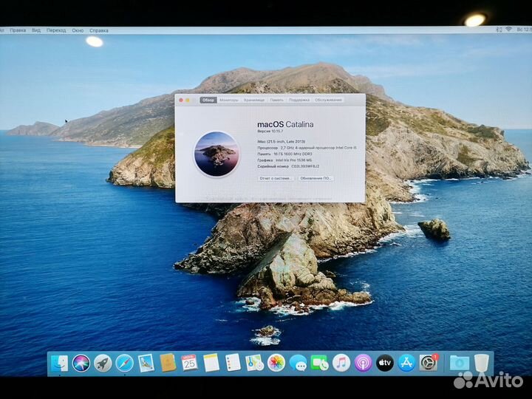
Task: Open Contacts book icon in Dock
Action: click(168, 363)
